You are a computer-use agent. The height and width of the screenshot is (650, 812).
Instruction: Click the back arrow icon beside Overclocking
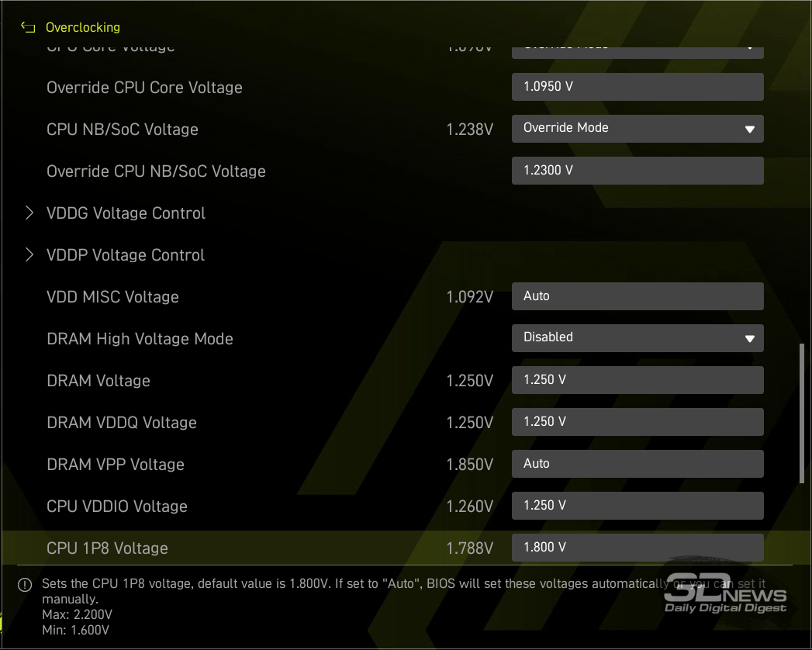click(28, 27)
